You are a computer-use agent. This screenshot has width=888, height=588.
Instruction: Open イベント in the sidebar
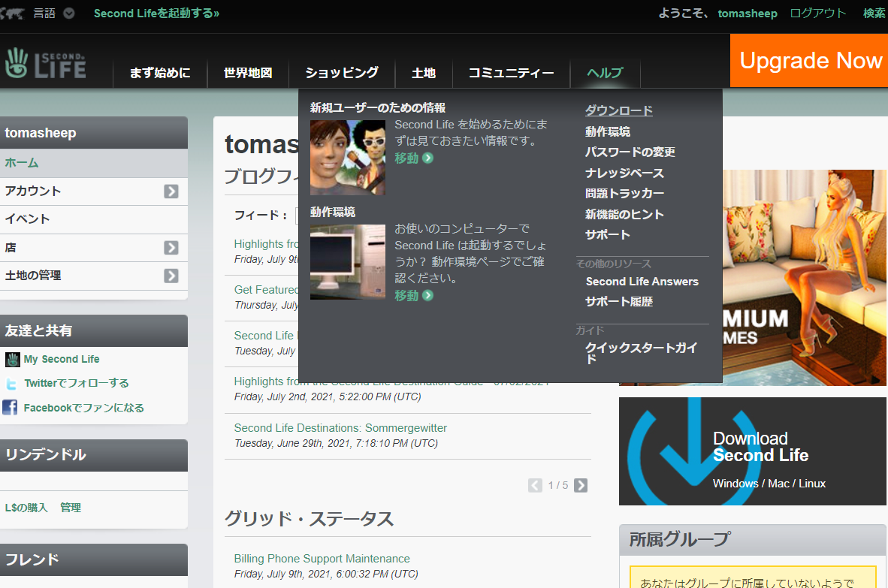93,219
